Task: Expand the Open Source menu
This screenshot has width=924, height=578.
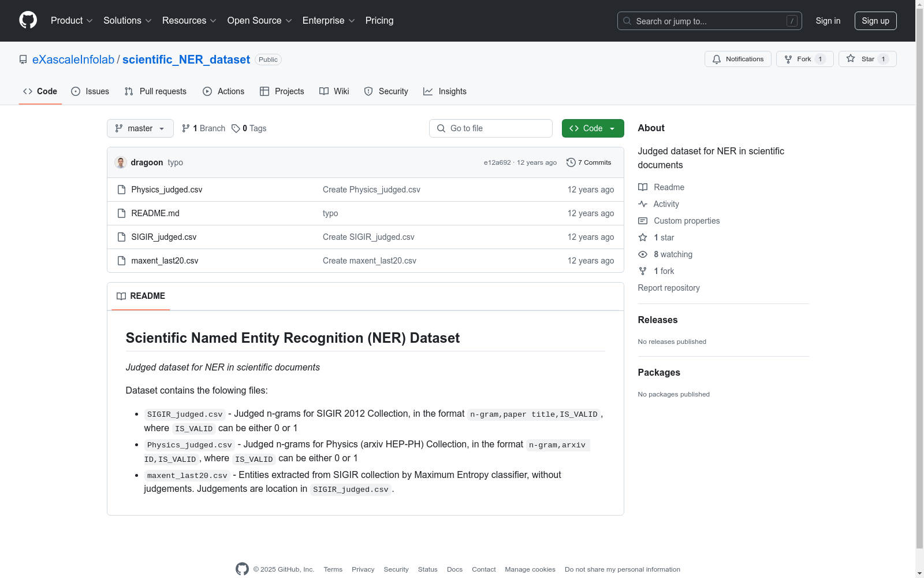Action: point(260,21)
